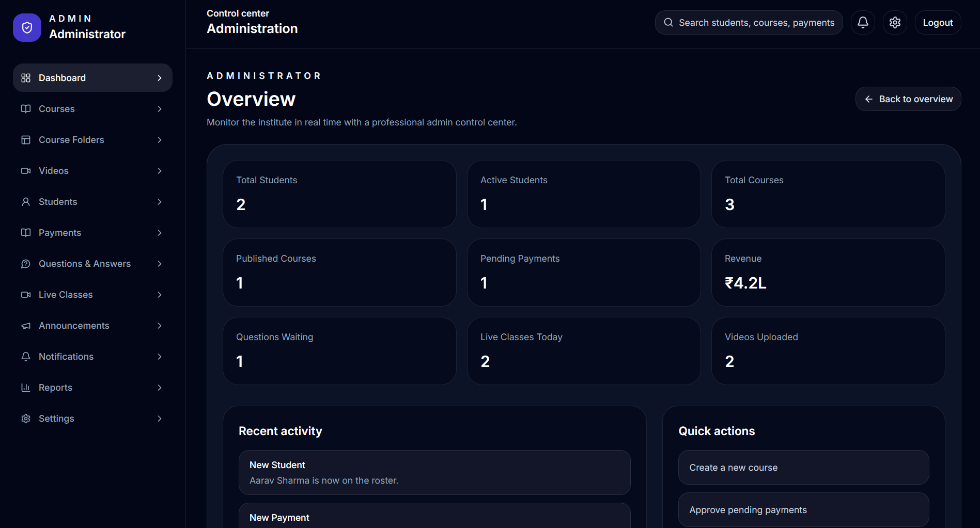
Task: Click the Dashboard grid icon in sidebar
Action: (26, 78)
